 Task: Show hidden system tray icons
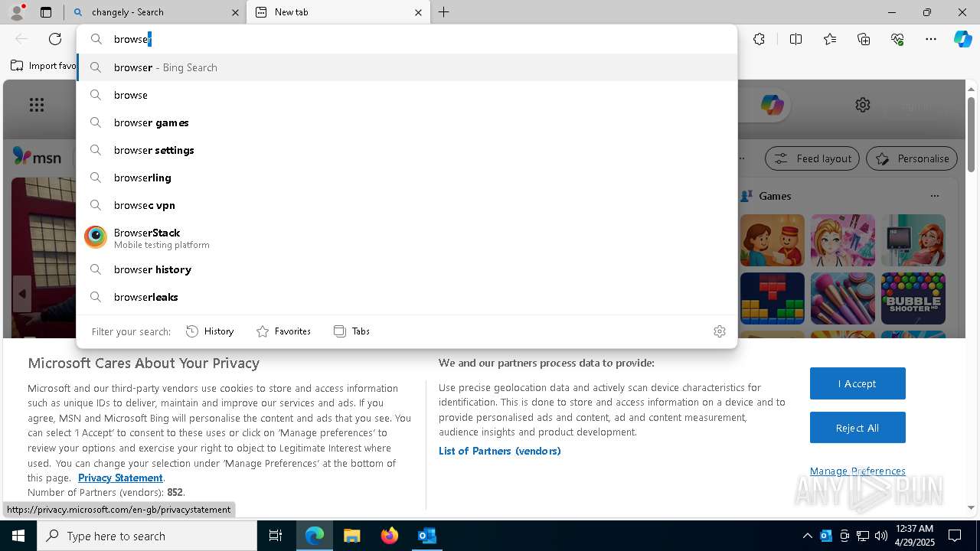(807, 536)
